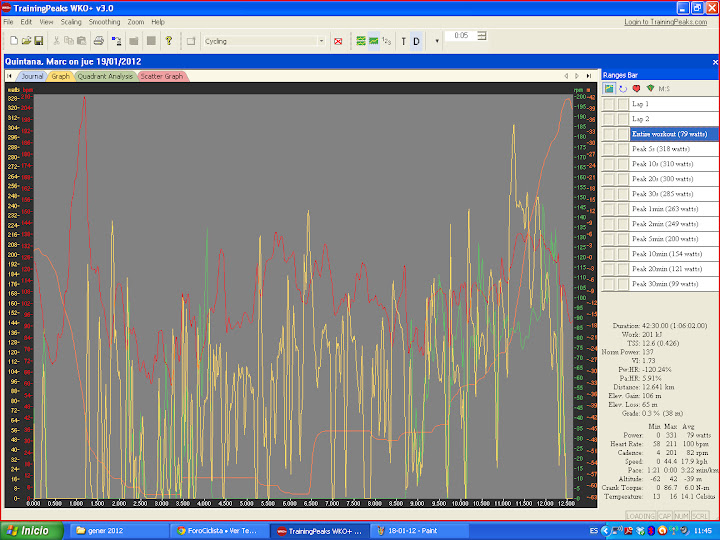Jump to the first tab with the arrow button

coord(9,76)
